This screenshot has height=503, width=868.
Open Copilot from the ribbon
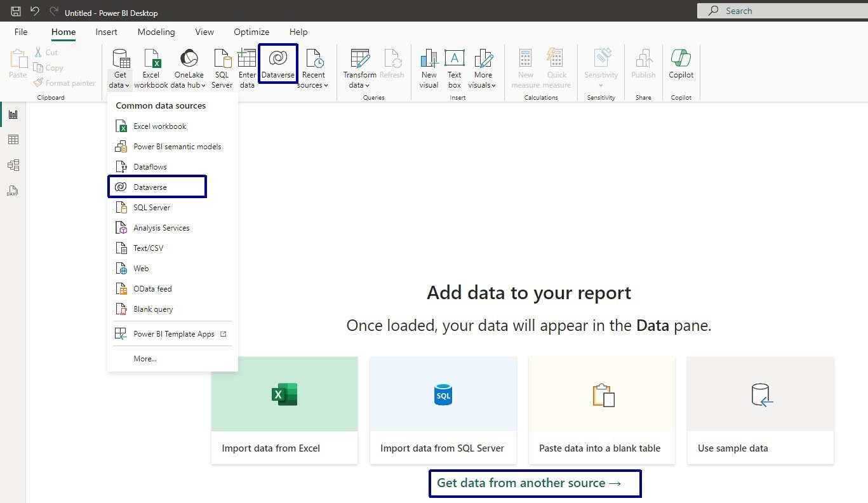[681, 64]
